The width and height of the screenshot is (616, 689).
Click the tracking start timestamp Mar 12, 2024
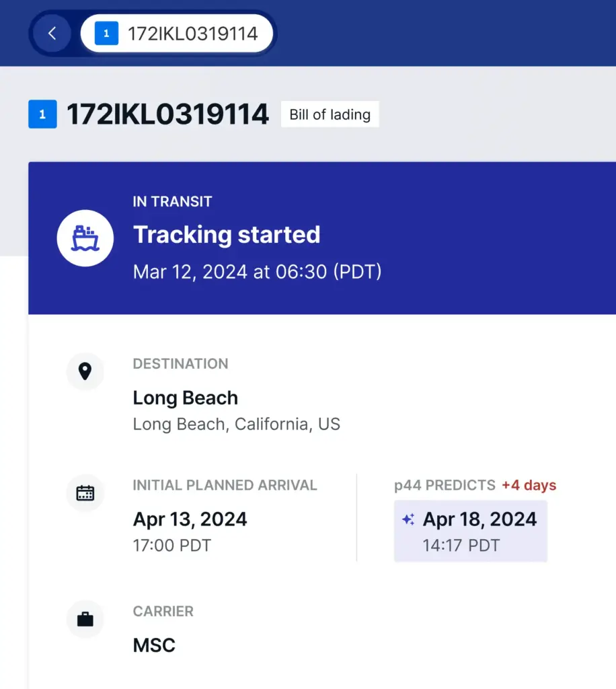point(257,271)
